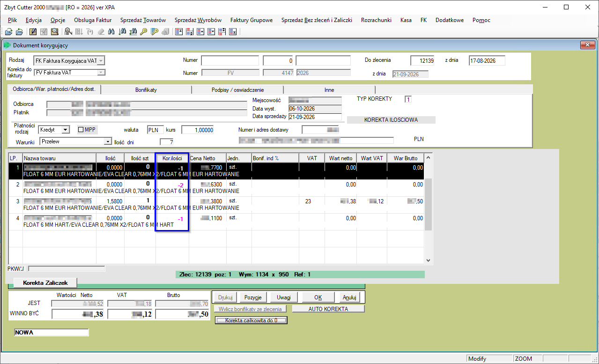Click the leftmost open-folder toolbar icon

[x=8, y=32]
